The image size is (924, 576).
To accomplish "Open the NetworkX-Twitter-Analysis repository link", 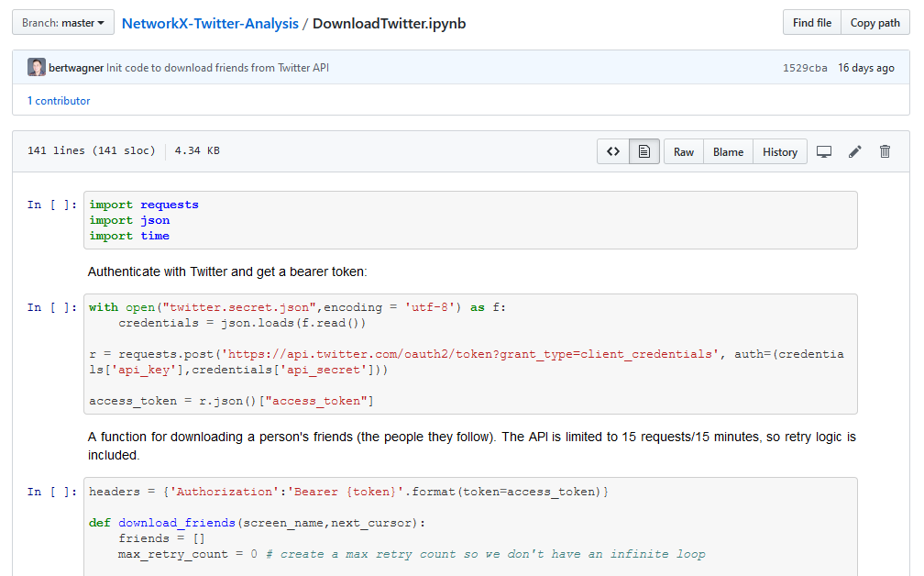I will (x=210, y=24).
